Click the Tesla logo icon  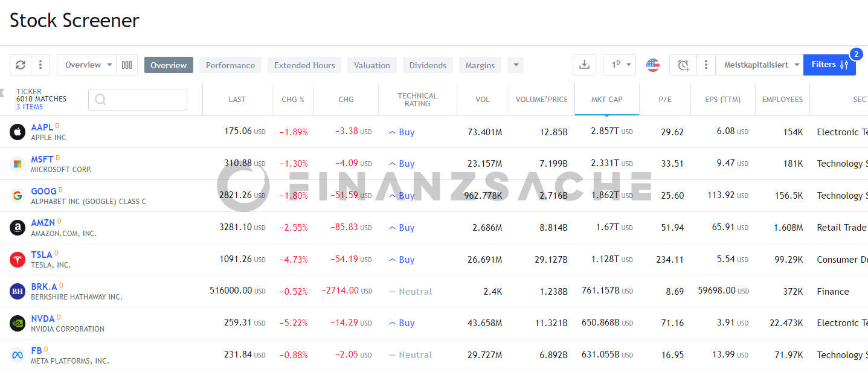click(18, 260)
